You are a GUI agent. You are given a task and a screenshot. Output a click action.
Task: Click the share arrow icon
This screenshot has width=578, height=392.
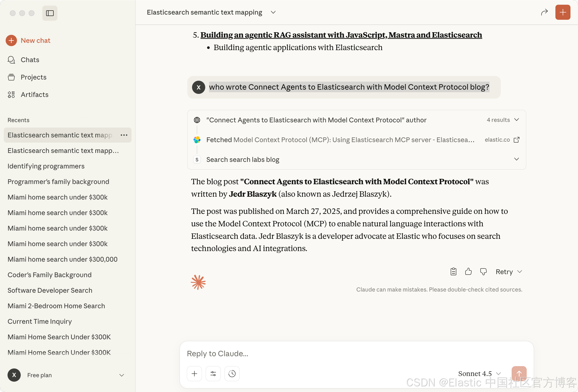pos(544,12)
